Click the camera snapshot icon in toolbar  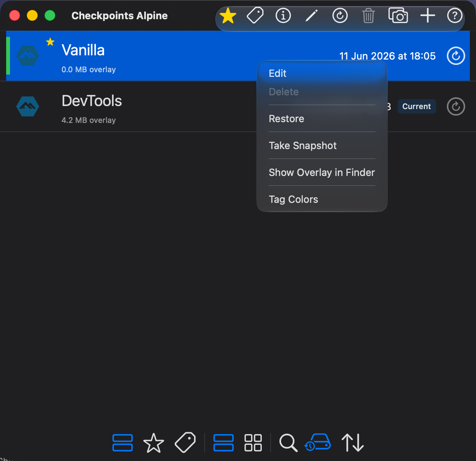(x=398, y=16)
